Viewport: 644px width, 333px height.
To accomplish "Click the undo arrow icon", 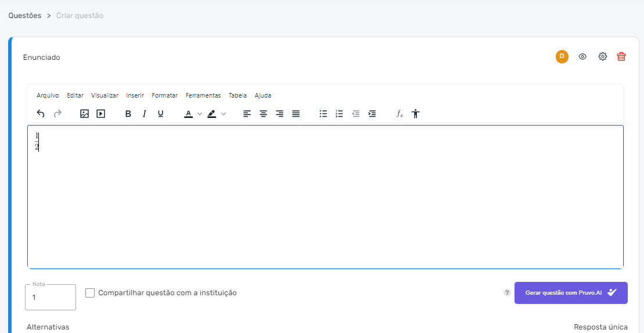I will coord(41,114).
